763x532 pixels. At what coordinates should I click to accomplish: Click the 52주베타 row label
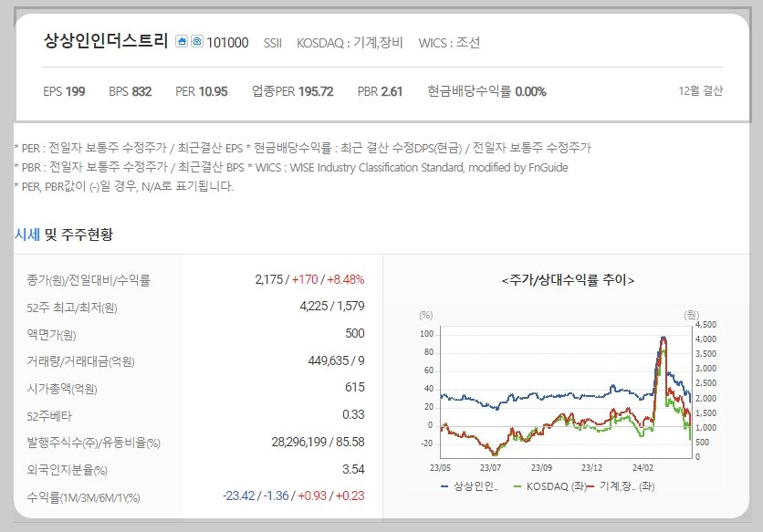tap(49, 416)
